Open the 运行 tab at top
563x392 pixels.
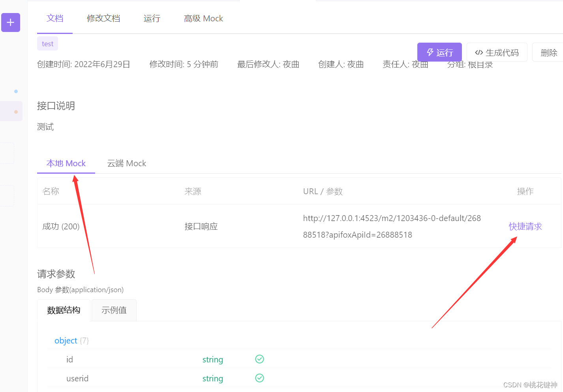152,19
